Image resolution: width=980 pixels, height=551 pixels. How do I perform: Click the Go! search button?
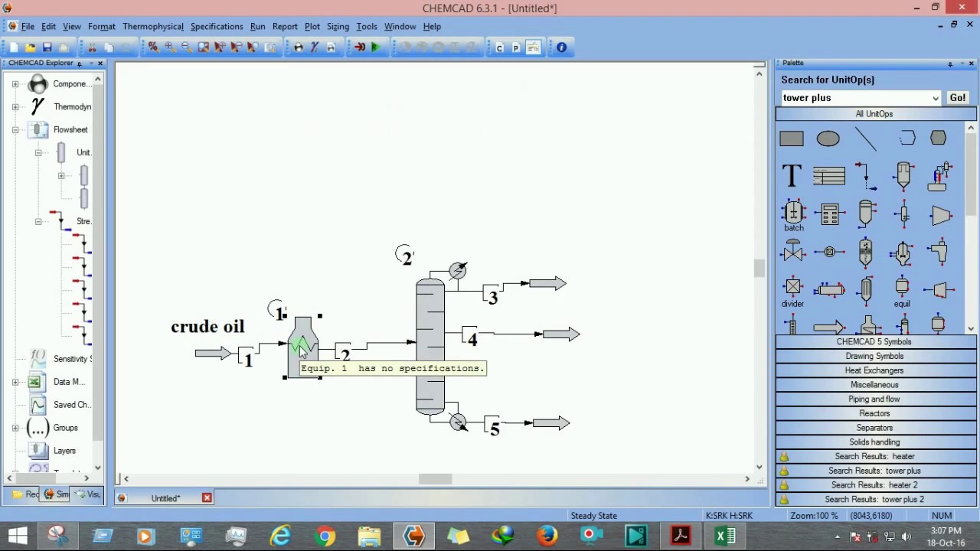[958, 98]
